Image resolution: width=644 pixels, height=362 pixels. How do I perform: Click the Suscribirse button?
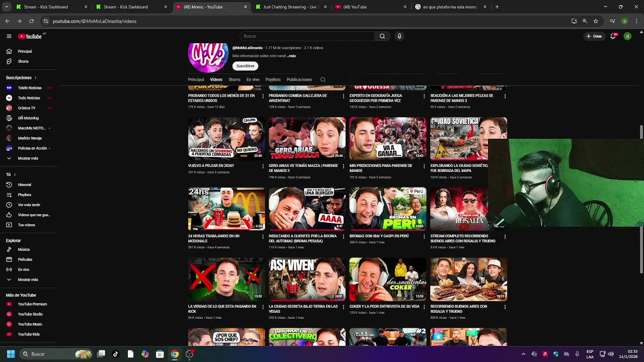click(246, 66)
